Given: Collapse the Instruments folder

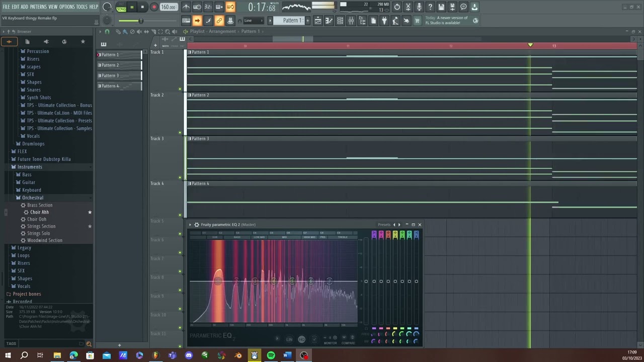Looking at the screenshot, I should pos(30,167).
